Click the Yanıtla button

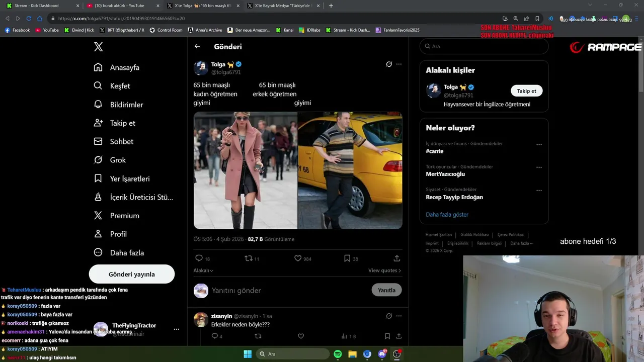(x=386, y=290)
